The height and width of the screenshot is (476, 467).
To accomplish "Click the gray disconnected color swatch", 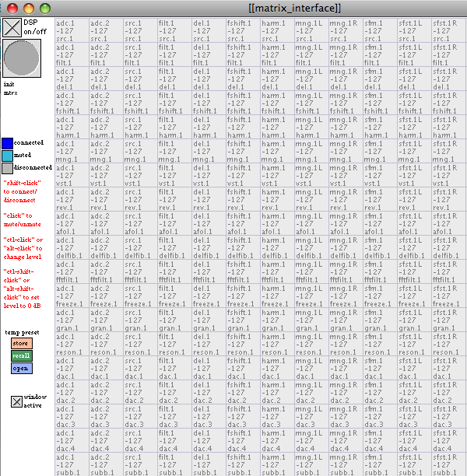I will [7, 167].
